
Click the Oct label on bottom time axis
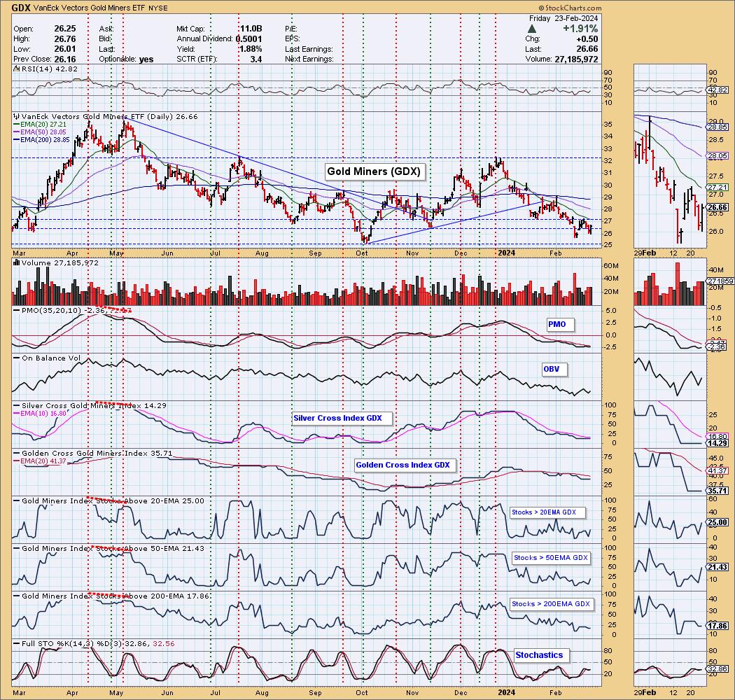click(x=361, y=692)
